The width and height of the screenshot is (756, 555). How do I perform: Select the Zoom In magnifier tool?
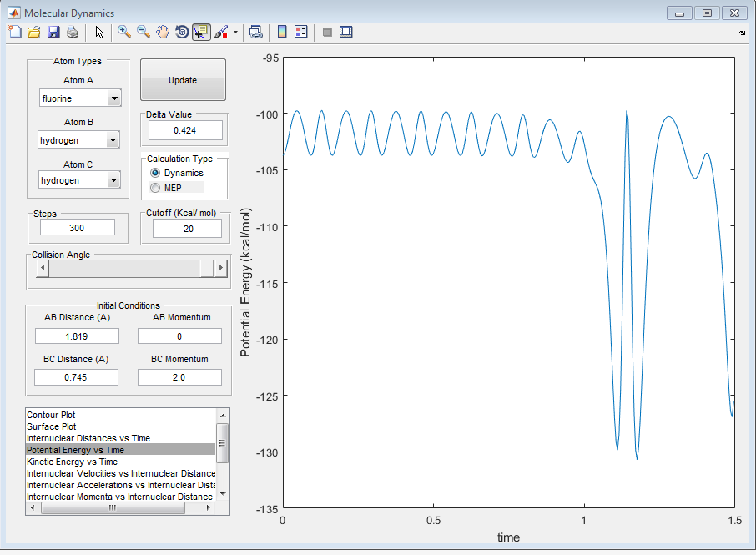(x=124, y=32)
